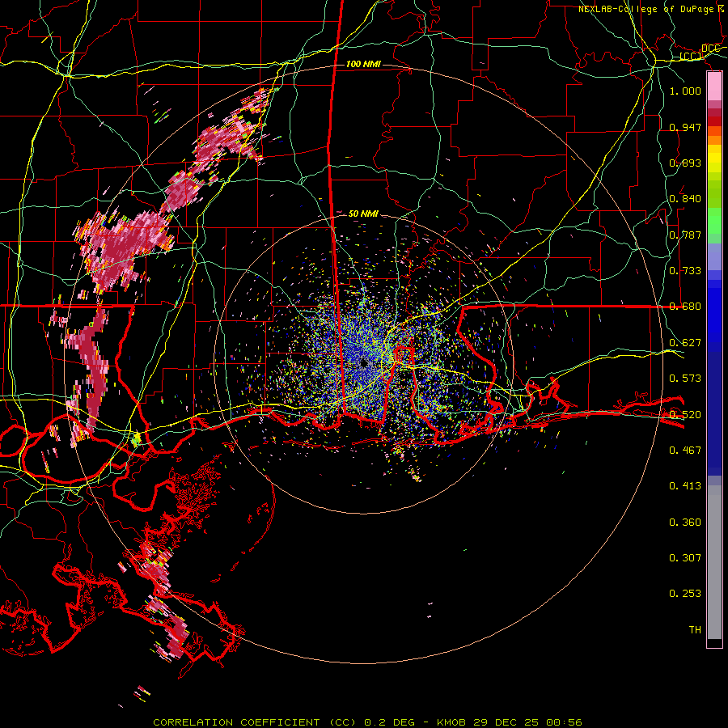Click the 50 NMI range ring label

tap(363, 214)
